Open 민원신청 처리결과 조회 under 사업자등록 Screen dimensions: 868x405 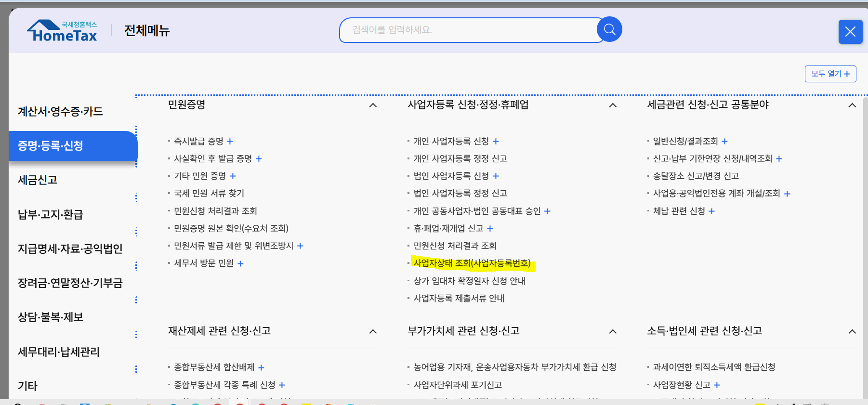pos(455,246)
